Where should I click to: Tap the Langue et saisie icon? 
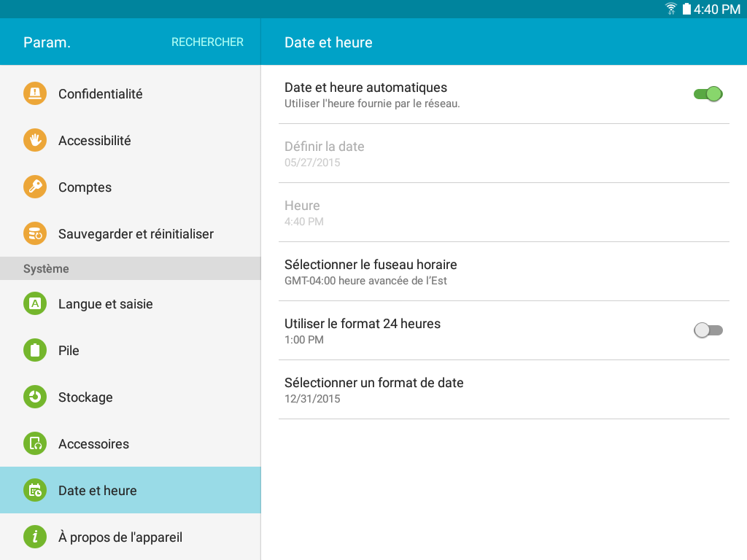pos(35,303)
